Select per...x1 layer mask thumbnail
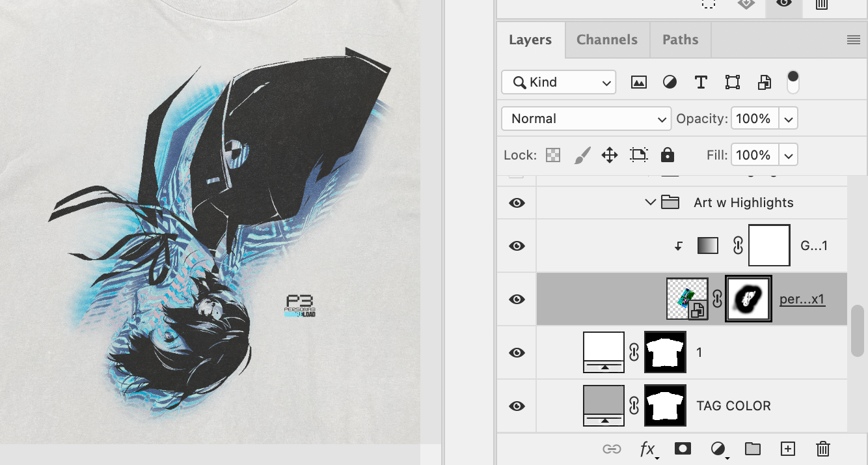 click(x=748, y=299)
